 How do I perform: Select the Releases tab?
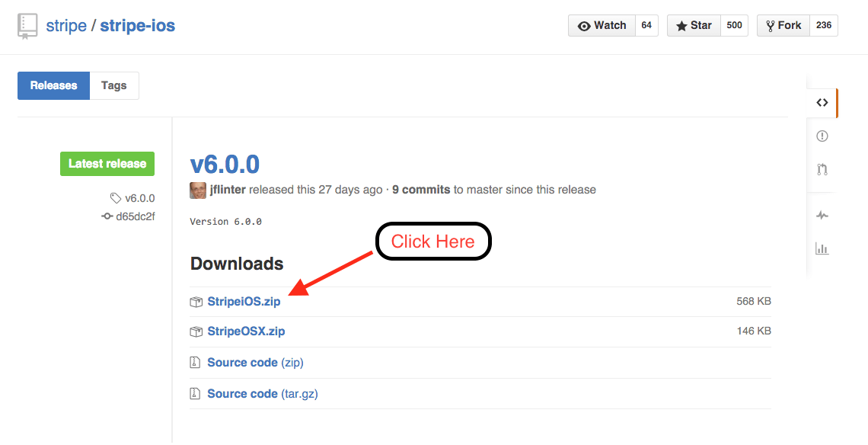(x=54, y=86)
